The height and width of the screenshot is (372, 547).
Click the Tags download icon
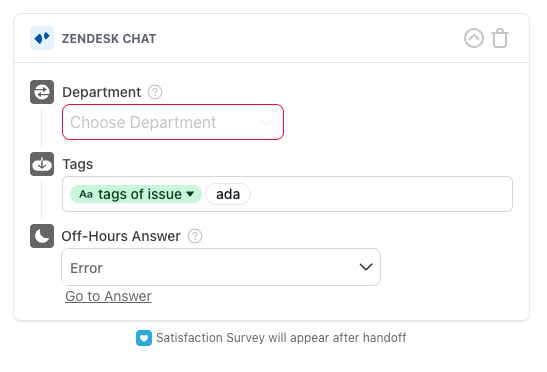click(42, 164)
